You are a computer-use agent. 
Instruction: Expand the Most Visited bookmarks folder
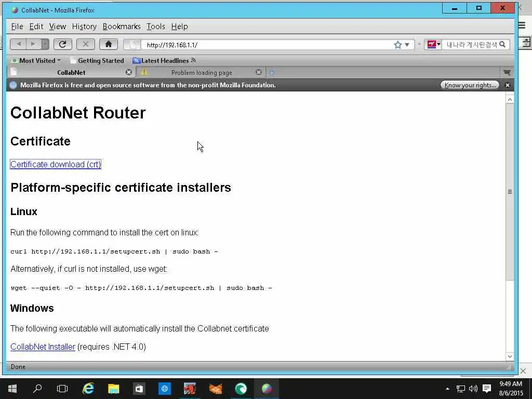click(x=36, y=61)
